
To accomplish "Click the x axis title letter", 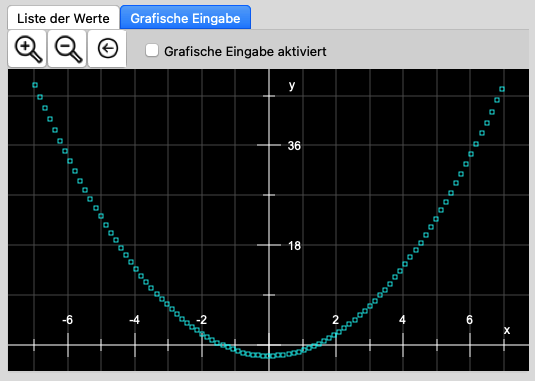I will (x=507, y=330).
